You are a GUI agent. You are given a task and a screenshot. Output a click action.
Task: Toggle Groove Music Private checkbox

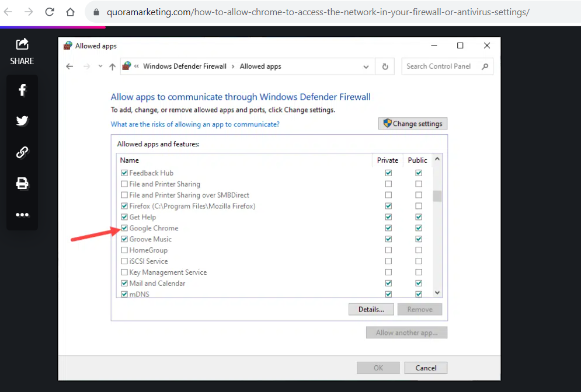(x=388, y=239)
